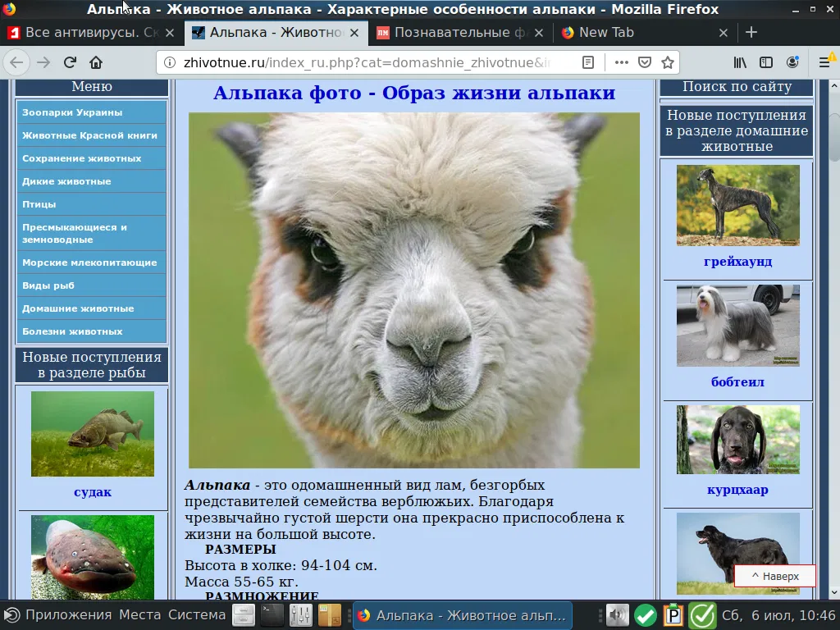Click the red fish thumbnail below судак
Viewport: 840px width, 630px height.
click(x=93, y=557)
